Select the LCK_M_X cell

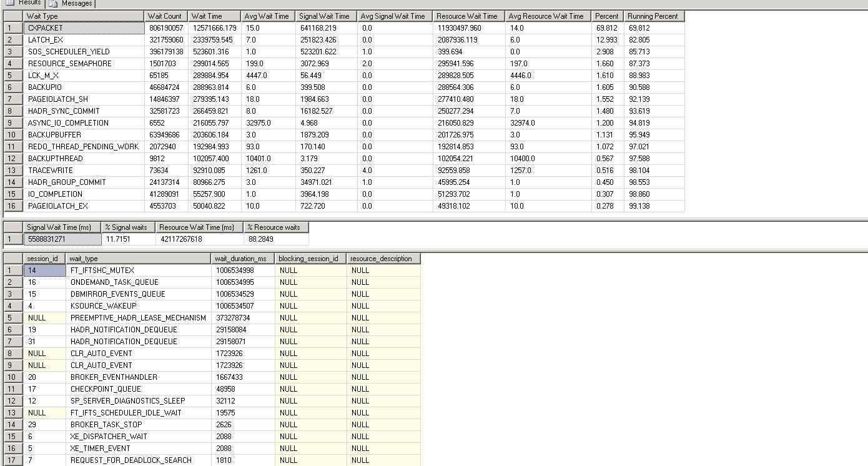[x=84, y=76]
